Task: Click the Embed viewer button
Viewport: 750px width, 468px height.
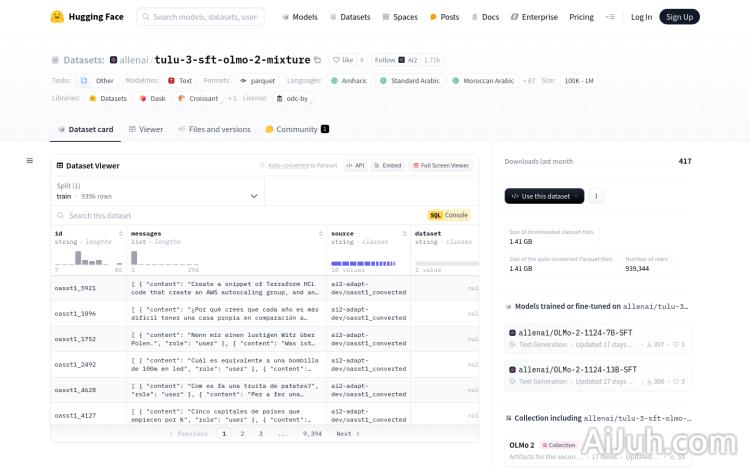Action: [388, 165]
